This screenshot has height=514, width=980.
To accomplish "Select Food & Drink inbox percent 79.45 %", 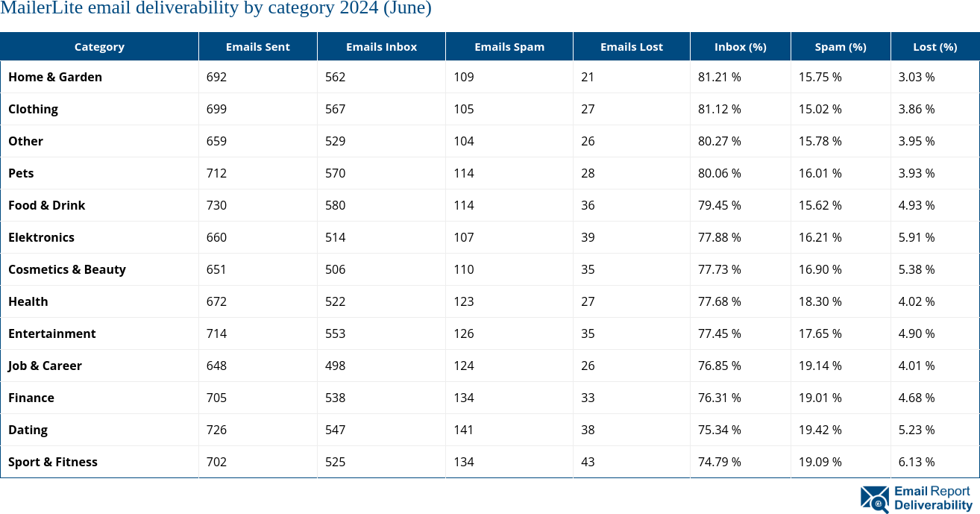I will click(x=720, y=205).
